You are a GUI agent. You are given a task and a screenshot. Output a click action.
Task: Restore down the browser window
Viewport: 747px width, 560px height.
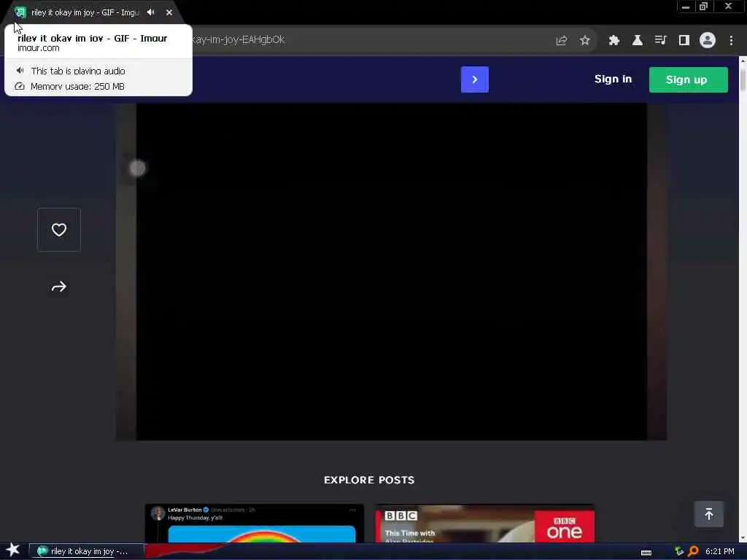pos(703,6)
